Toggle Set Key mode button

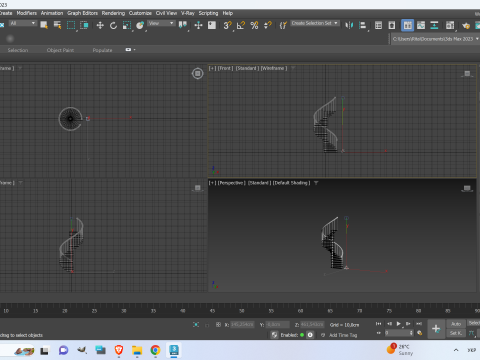click(x=456, y=333)
